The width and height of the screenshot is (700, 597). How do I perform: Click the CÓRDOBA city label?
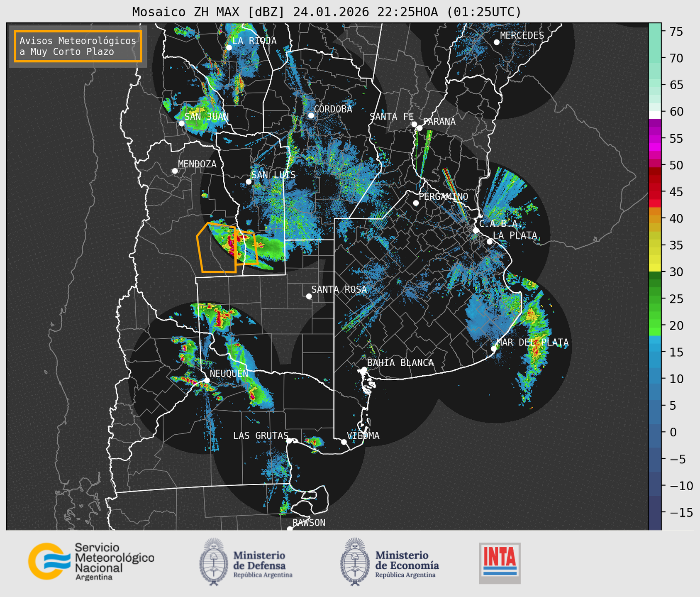coord(333,109)
